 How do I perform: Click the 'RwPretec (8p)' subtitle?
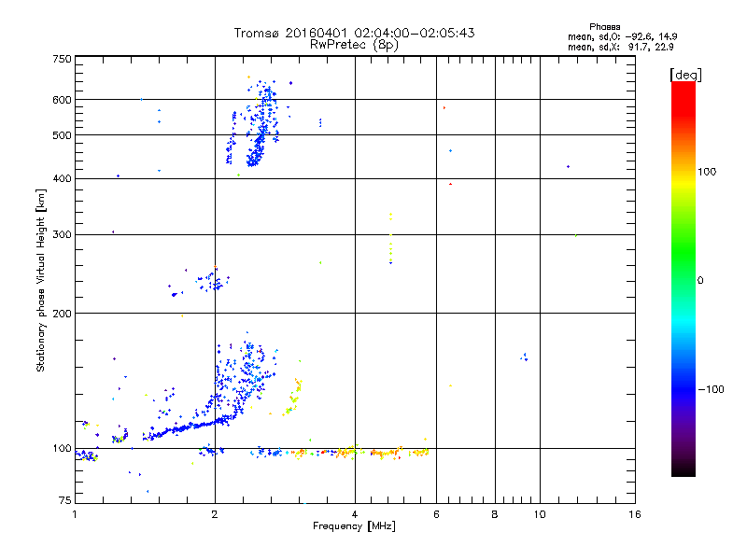point(354,45)
